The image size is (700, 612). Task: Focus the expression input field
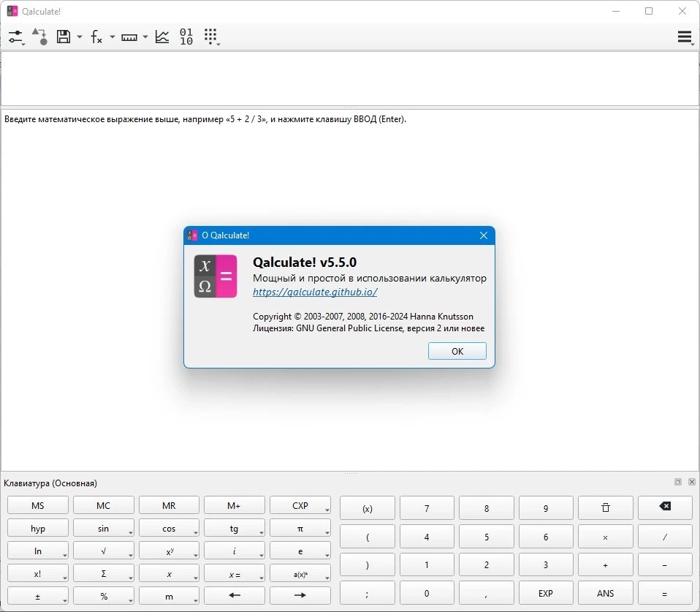(x=350, y=79)
